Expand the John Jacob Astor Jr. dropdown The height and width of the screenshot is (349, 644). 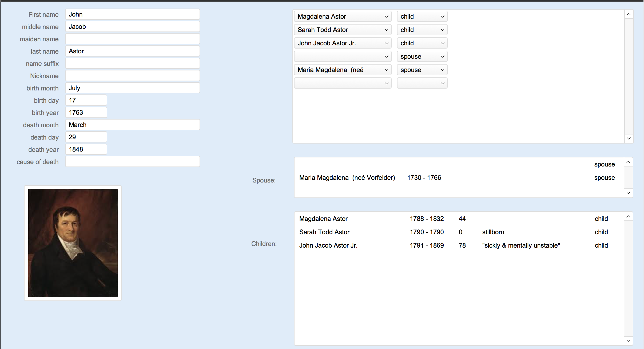(x=343, y=43)
